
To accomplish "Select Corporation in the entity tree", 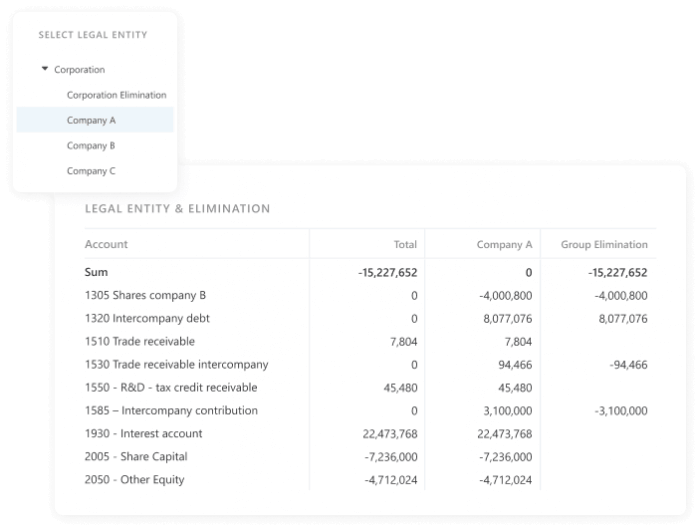I will click(x=79, y=70).
